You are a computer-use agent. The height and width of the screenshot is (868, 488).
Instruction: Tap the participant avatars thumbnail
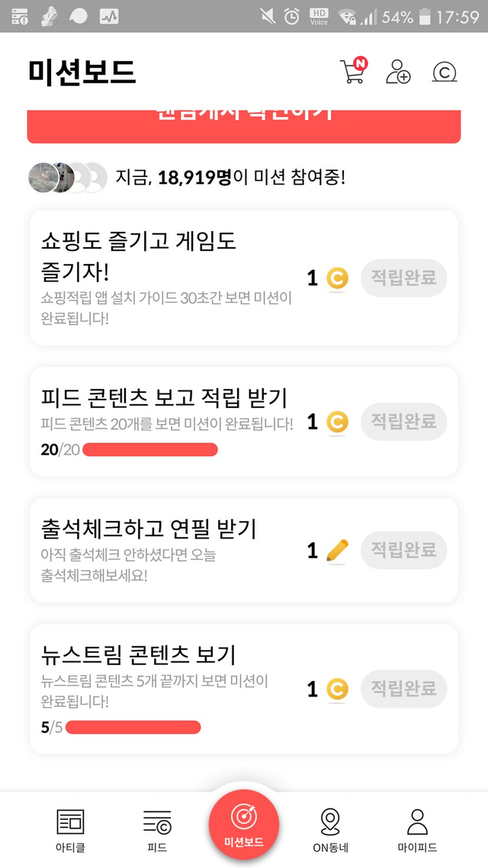pyautogui.click(x=67, y=178)
